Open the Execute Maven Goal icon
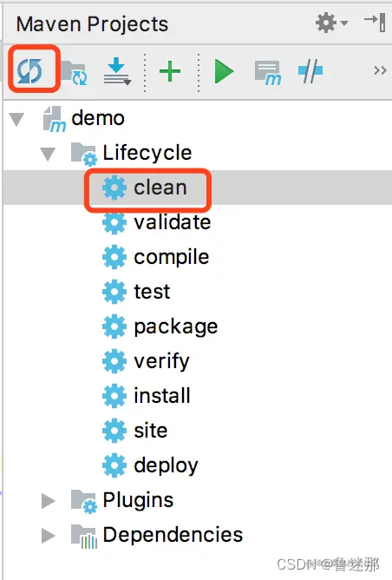 click(268, 73)
